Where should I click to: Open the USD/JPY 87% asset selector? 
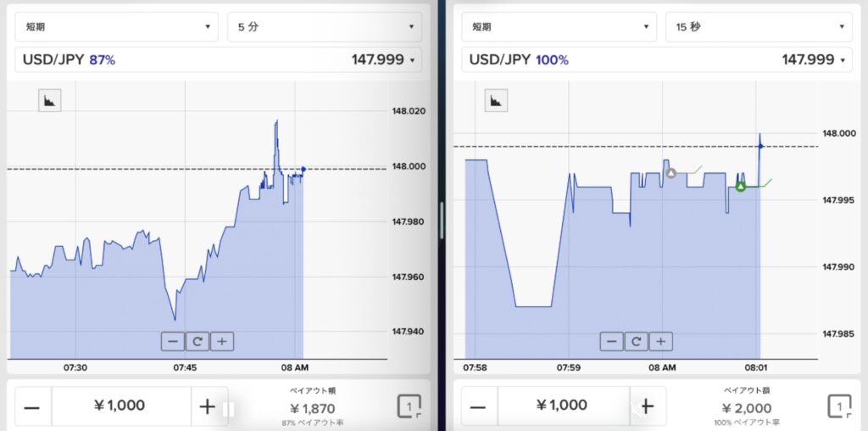(x=218, y=59)
